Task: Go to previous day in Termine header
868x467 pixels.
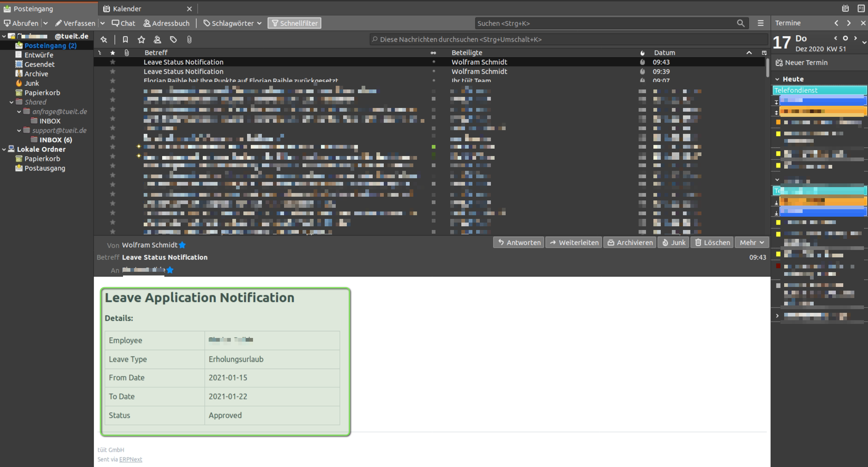Action: tap(836, 23)
